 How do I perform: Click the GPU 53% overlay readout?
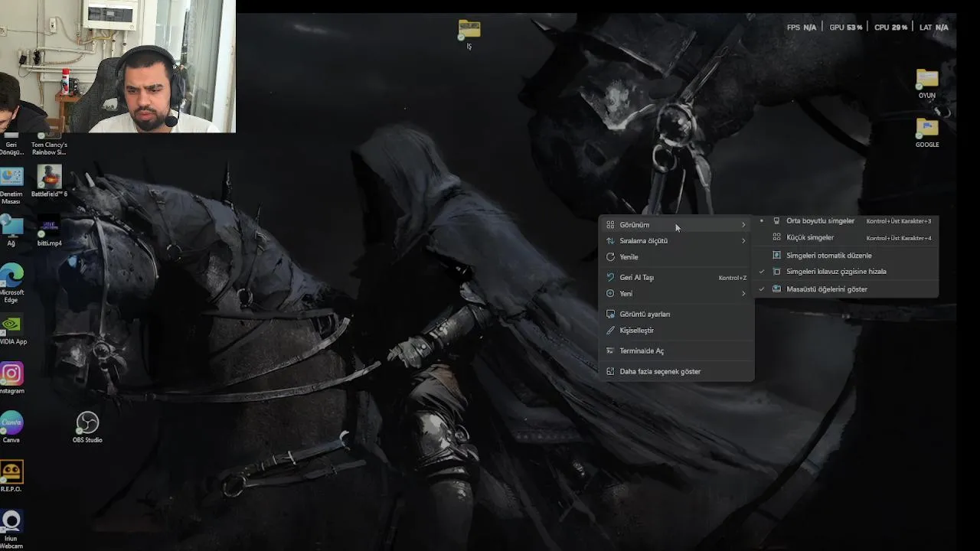[846, 28]
